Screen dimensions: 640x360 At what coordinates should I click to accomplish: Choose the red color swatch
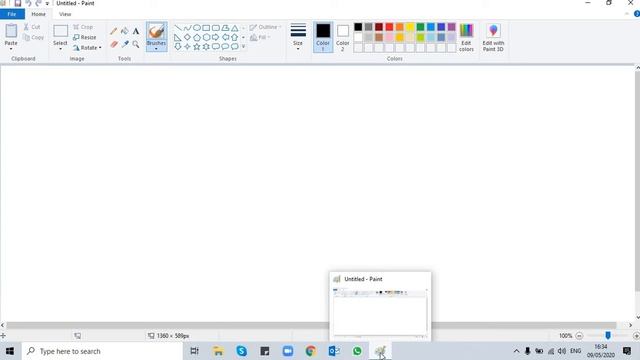point(389,27)
